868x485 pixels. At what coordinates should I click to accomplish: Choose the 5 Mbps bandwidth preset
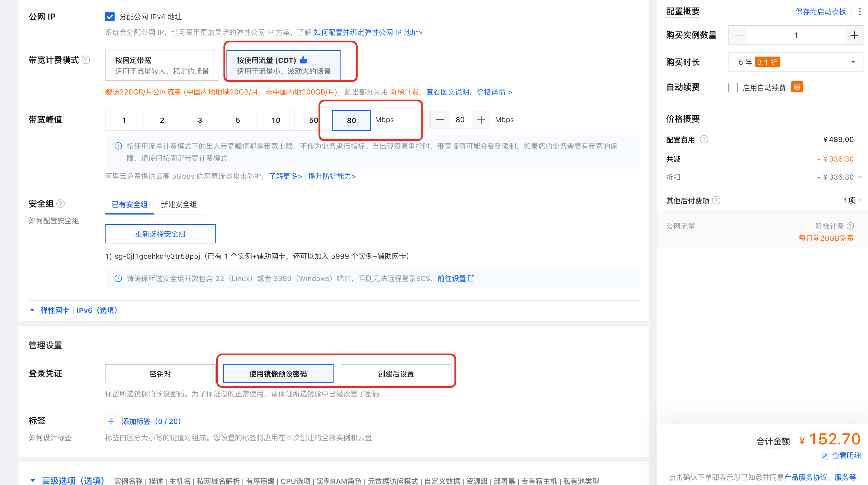click(x=238, y=120)
